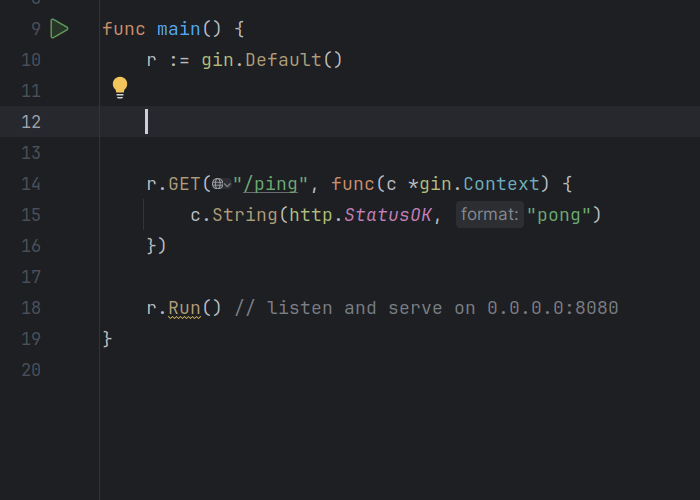Click the String method on line 15
700x500 pixels.
point(245,215)
